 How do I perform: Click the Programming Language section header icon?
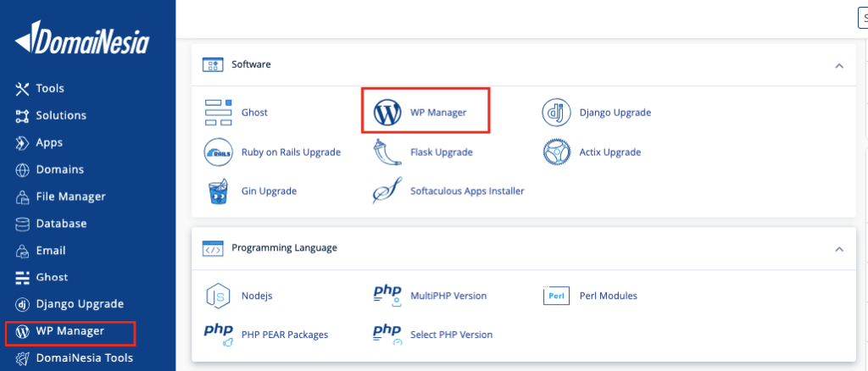pos(213,248)
